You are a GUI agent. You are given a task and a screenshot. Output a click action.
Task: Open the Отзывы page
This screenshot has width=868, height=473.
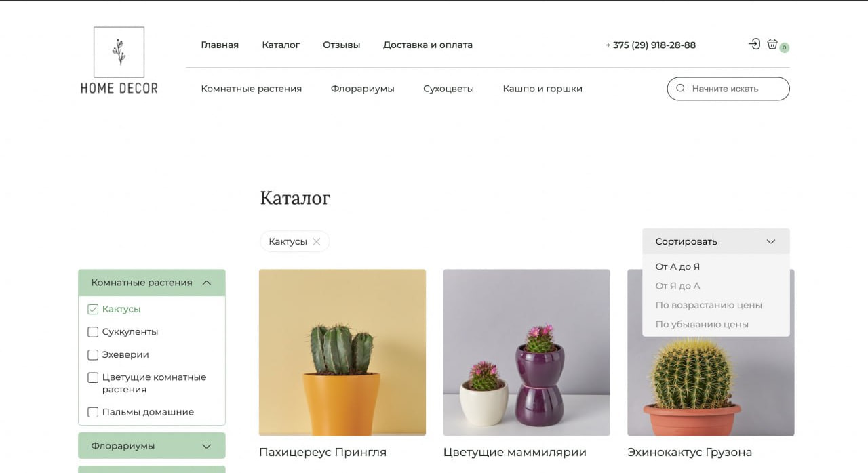click(x=342, y=45)
